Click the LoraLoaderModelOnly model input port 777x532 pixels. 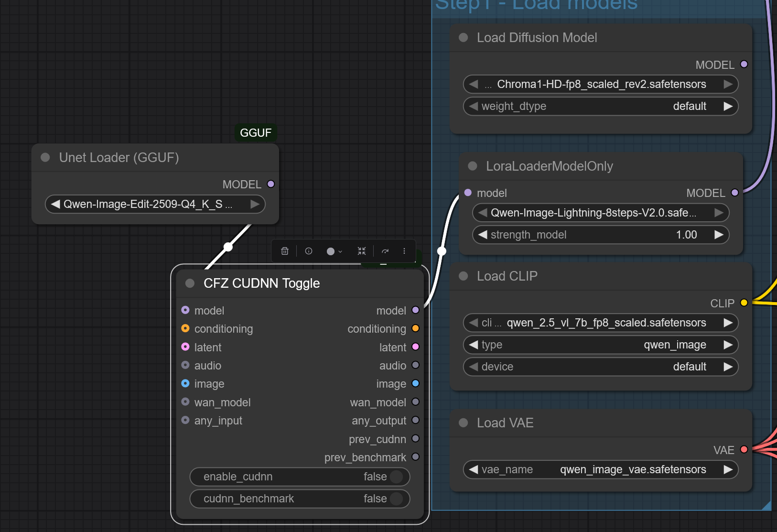pyautogui.click(x=468, y=193)
